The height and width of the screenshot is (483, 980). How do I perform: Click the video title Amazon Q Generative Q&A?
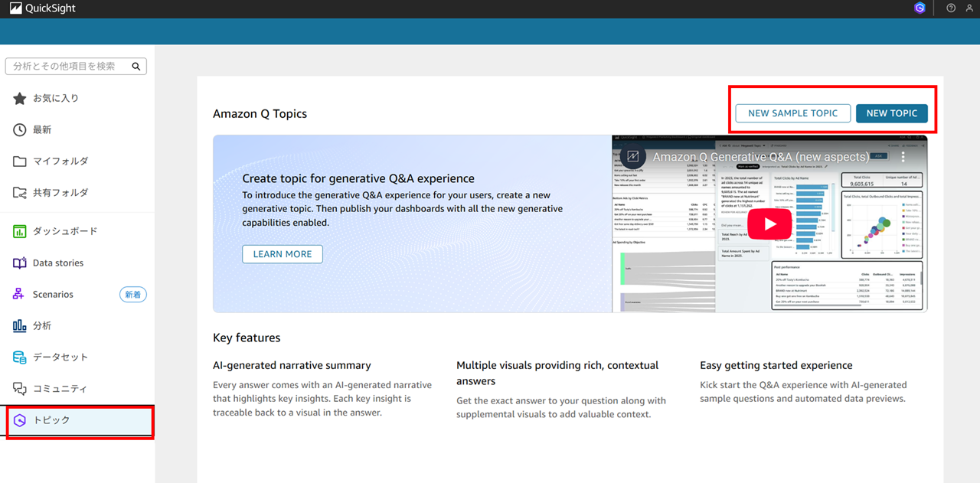761,157
